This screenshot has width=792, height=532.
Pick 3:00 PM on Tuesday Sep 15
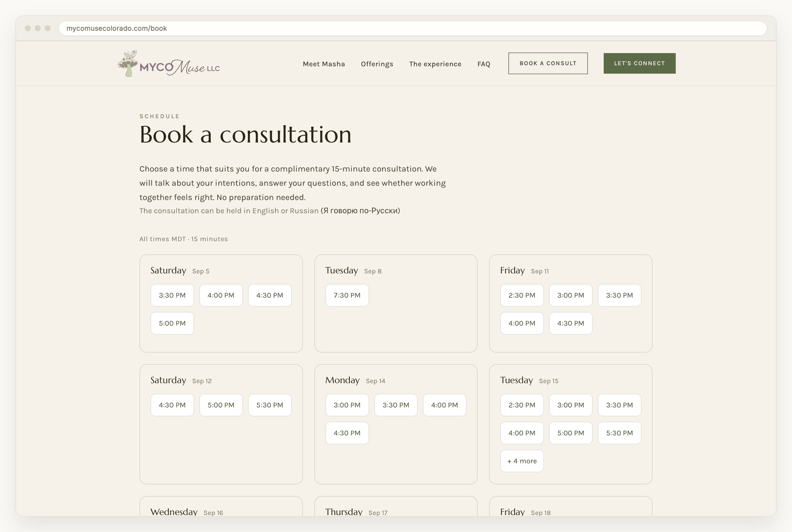570,405
